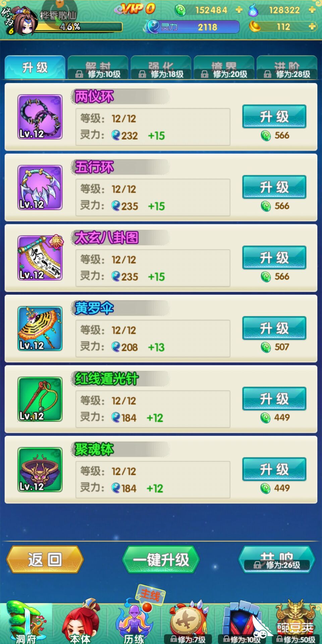The image size is (322, 644).
Task: Upgrade 两仪环 with 升级 button
Action: coord(274,116)
